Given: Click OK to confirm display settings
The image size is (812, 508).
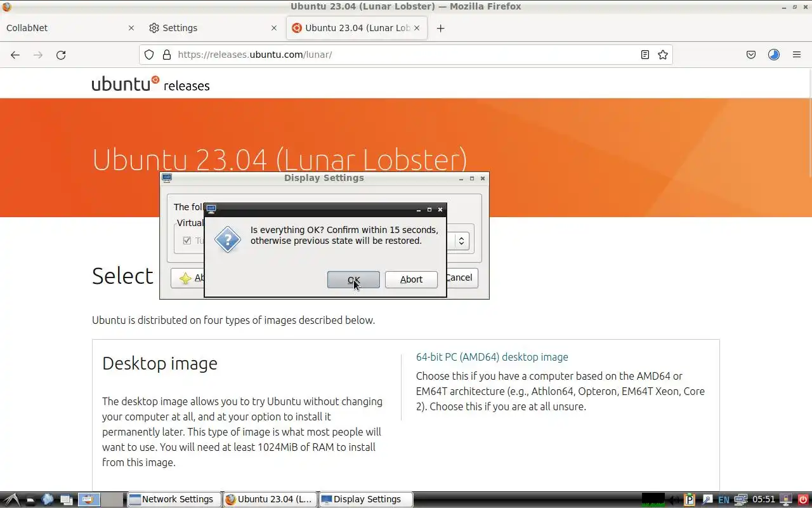Looking at the screenshot, I should [353, 279].
